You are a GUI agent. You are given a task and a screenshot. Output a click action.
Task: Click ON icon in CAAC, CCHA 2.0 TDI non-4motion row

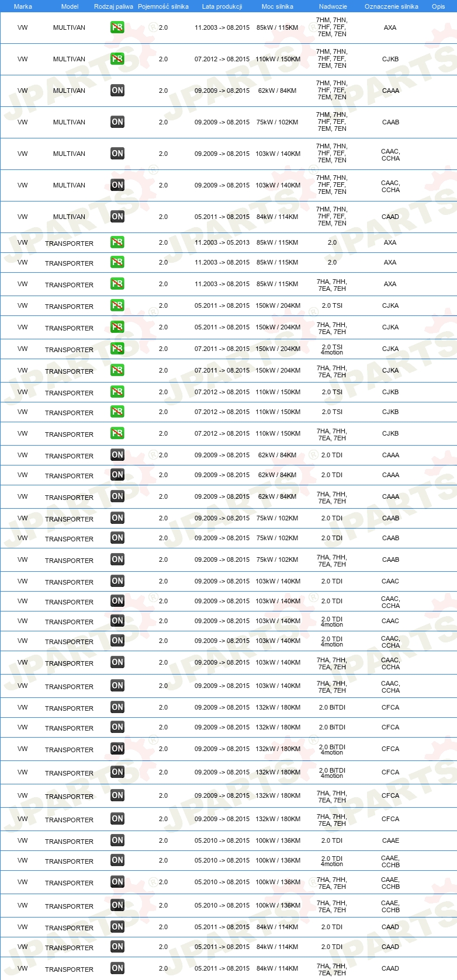117,601
